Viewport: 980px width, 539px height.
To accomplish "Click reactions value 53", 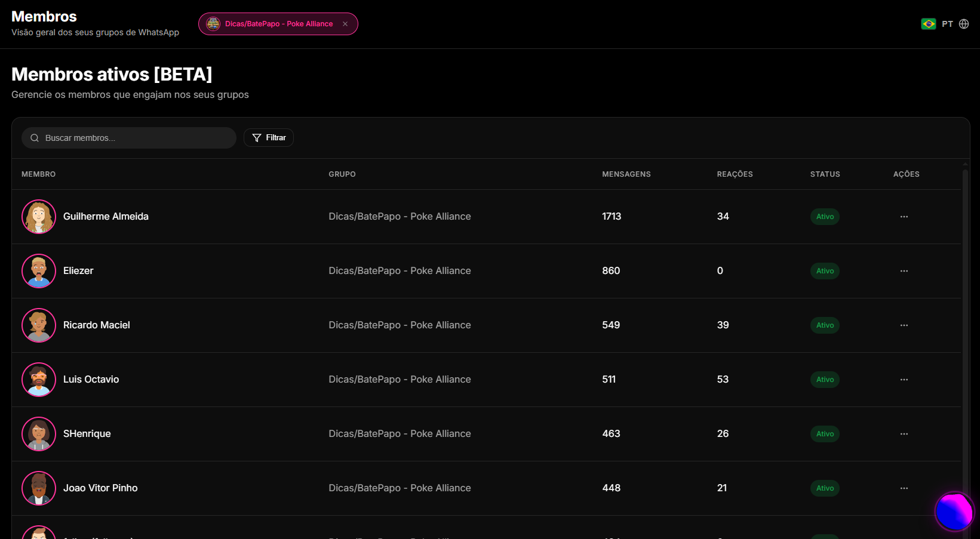I will coord(723,380).
